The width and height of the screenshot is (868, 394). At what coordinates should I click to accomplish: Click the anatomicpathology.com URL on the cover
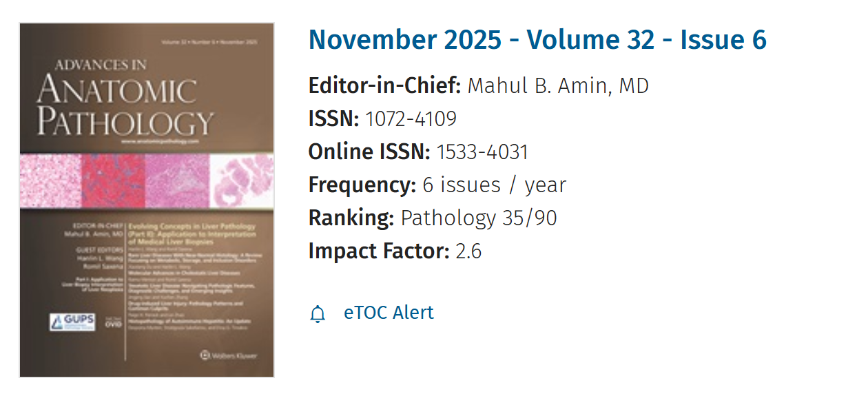[158, 141]
